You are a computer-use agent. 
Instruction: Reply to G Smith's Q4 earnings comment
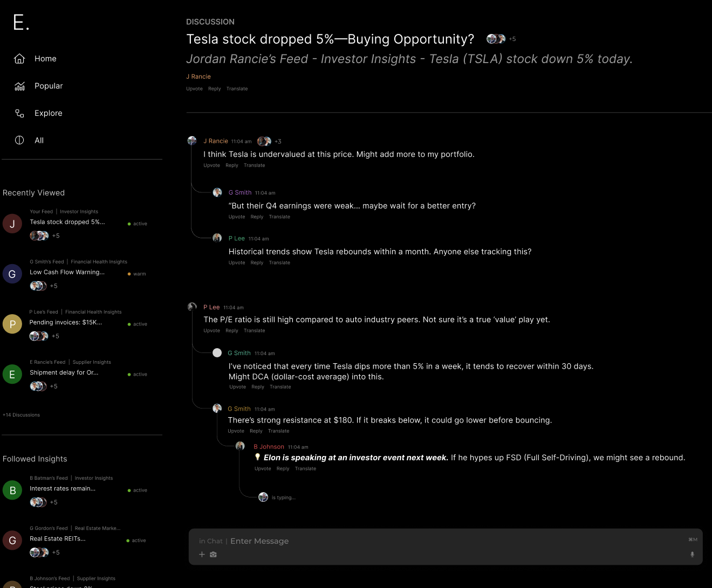pos(257,217)
